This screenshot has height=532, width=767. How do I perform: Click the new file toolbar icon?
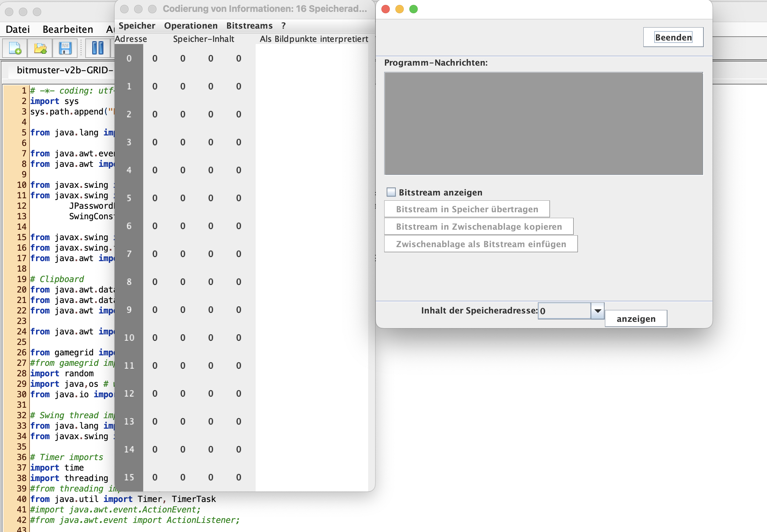pyautogui.click(x=15, y=48)
